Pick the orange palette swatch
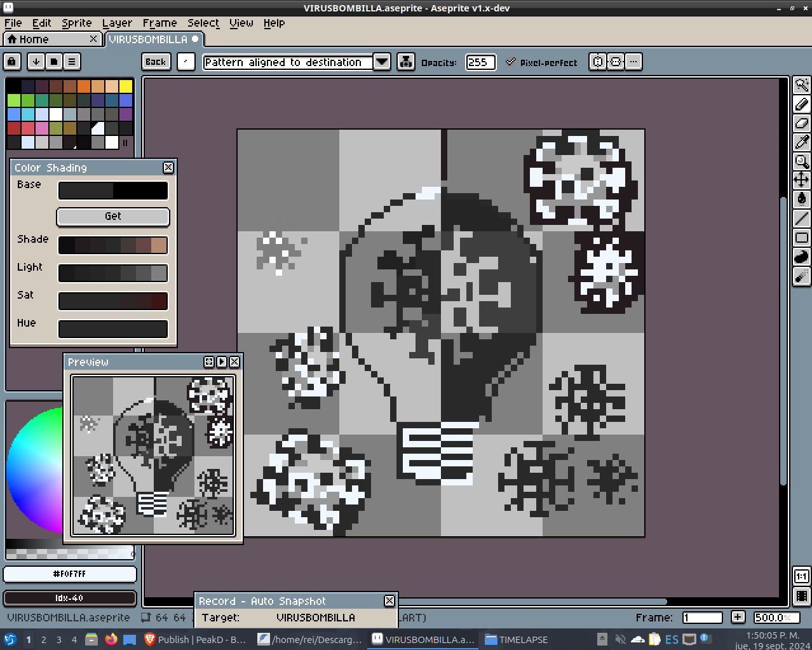 pyautogui.click(x=84, y=86)
